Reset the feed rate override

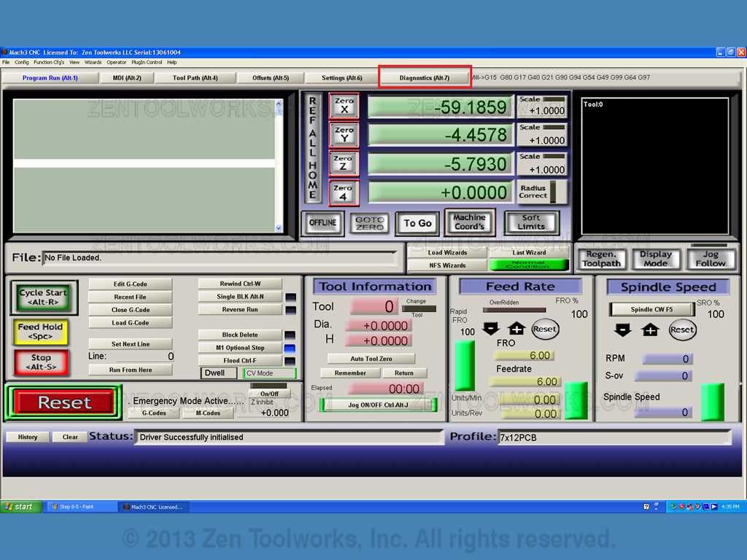pos(544,329)
